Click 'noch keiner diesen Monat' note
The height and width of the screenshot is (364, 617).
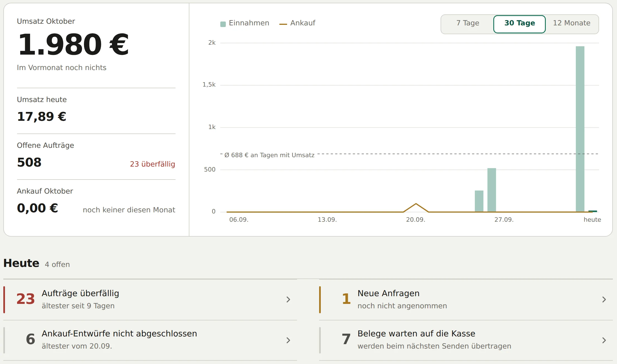(x=129, y=210)
